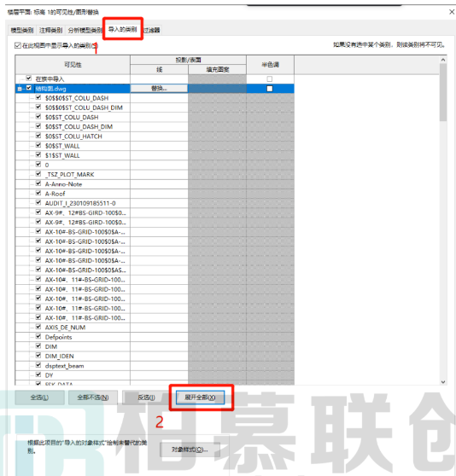Toggle 在此视图中显示导入的类别 checkbox
Image resolution: width=456 pixels, height=476 pixels.
(18, 45)
